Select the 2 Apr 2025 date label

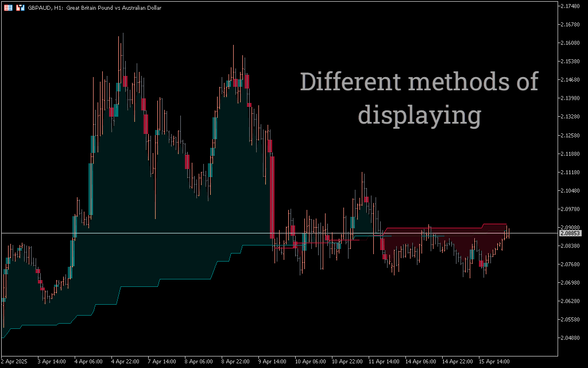click(x=14, y=362)
